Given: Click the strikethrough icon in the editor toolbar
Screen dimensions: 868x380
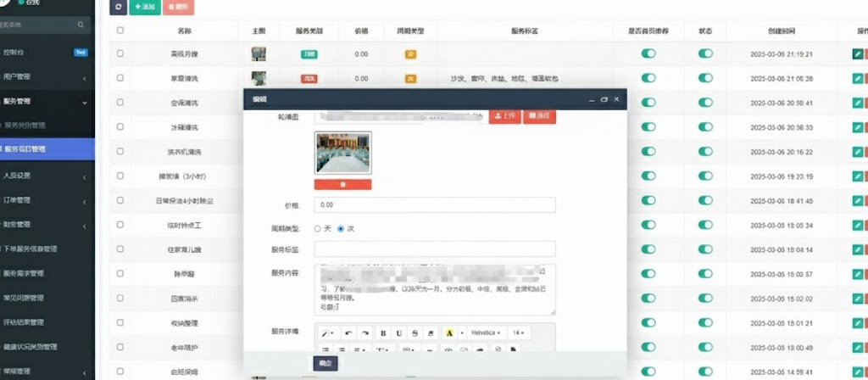Looking at the screenshot, I should tap(415, 332).
